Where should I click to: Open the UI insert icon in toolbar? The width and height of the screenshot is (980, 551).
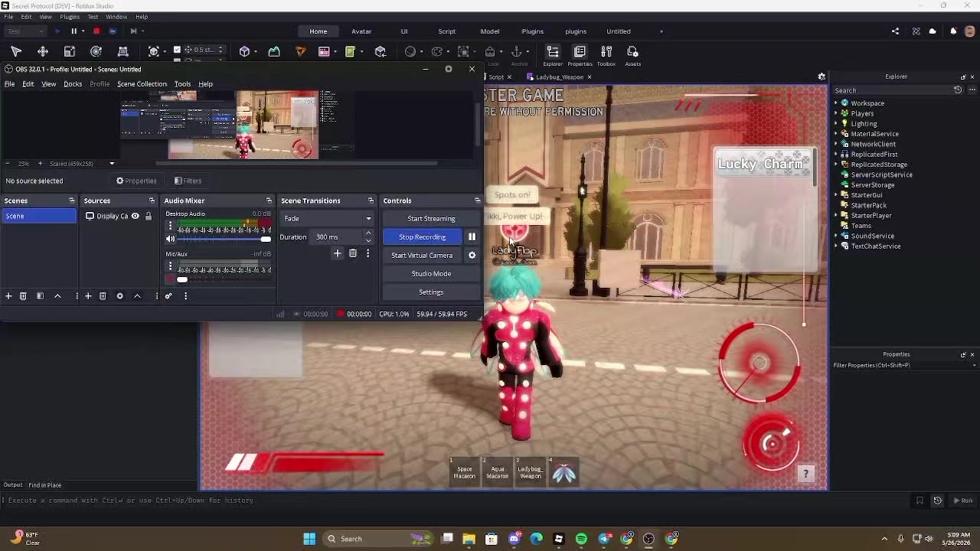coord(324,51)
